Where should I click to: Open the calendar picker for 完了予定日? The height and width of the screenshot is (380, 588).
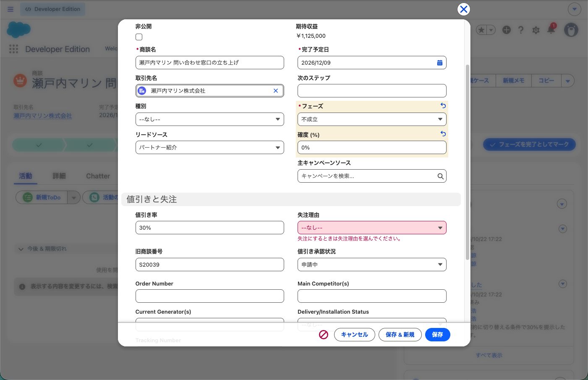point(439,63)
